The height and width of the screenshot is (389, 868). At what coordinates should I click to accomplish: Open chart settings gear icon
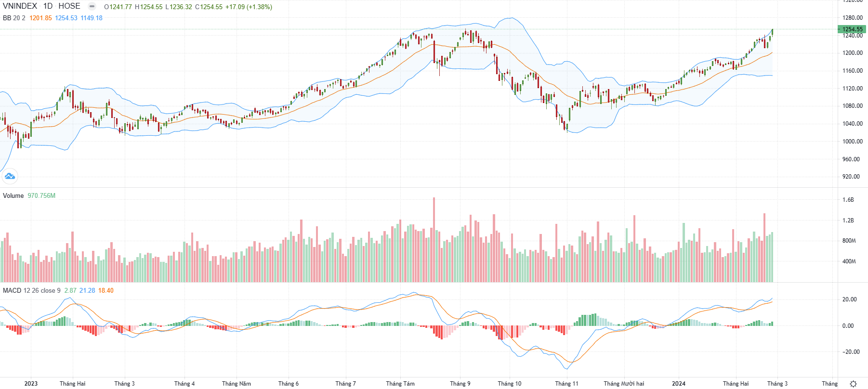pyautogui.click(x=853, y=384)
